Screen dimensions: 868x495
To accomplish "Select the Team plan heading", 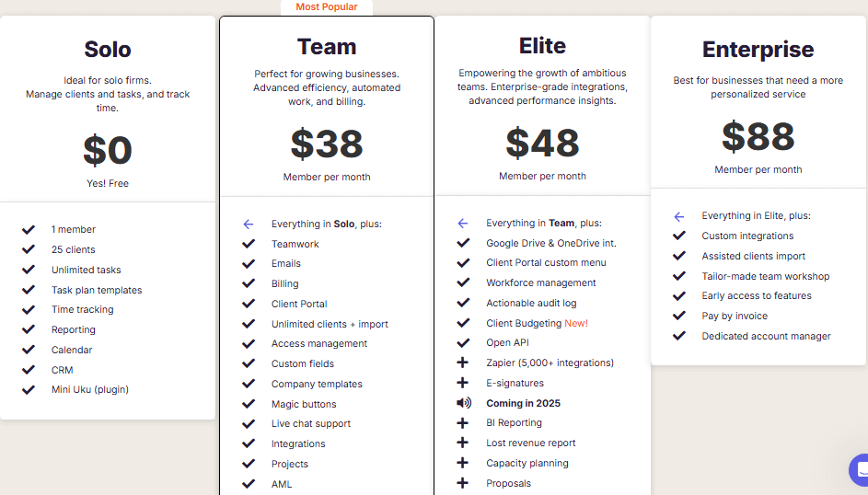I will (x=326, y=47).
